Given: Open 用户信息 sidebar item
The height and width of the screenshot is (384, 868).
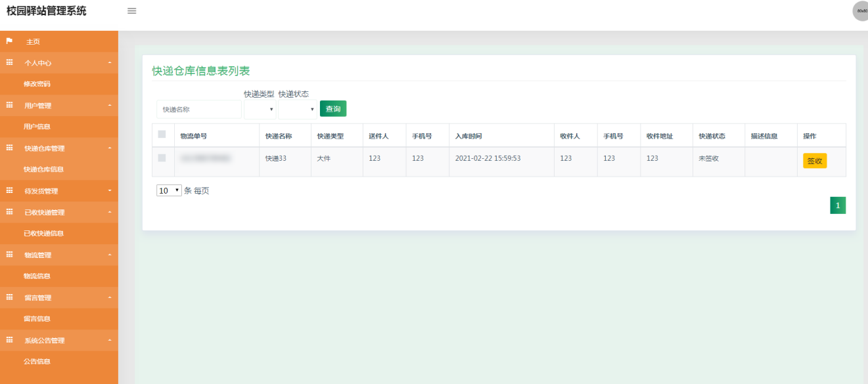Looking at the screenshot, I should [59, 127].
